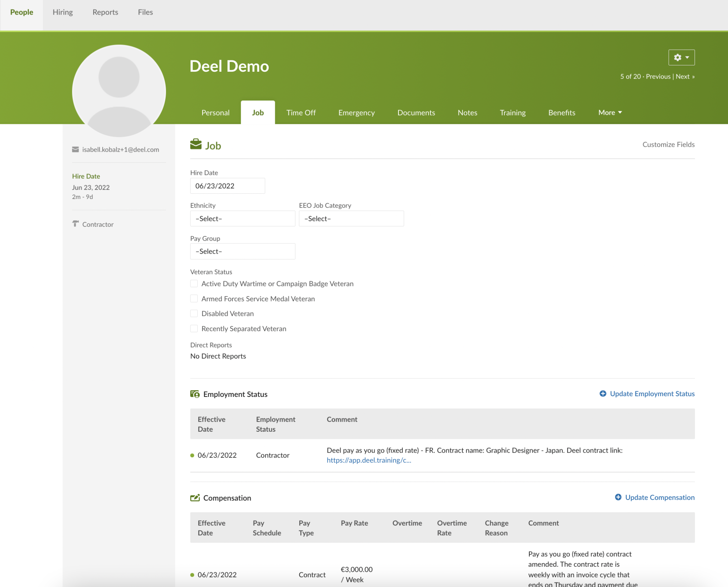728x587 pixels.
Task: Switch to the Time Off tab
Action: click(301, 113)
